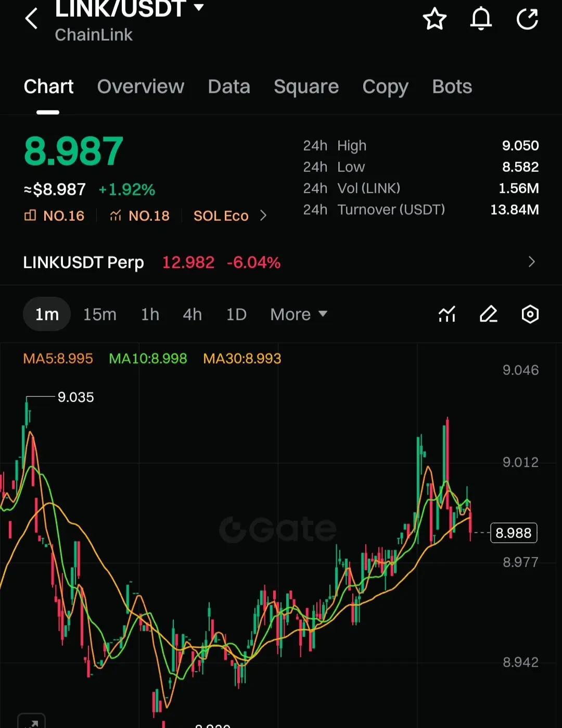Tap the 9.012 price axis label
The height and width of the screenshot is (728, 562).
520,462
